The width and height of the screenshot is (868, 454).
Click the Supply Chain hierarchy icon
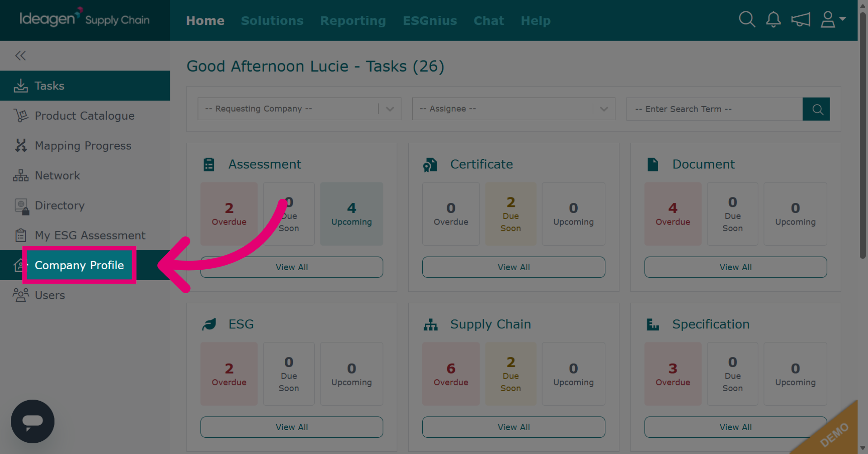tap(430, 324)
